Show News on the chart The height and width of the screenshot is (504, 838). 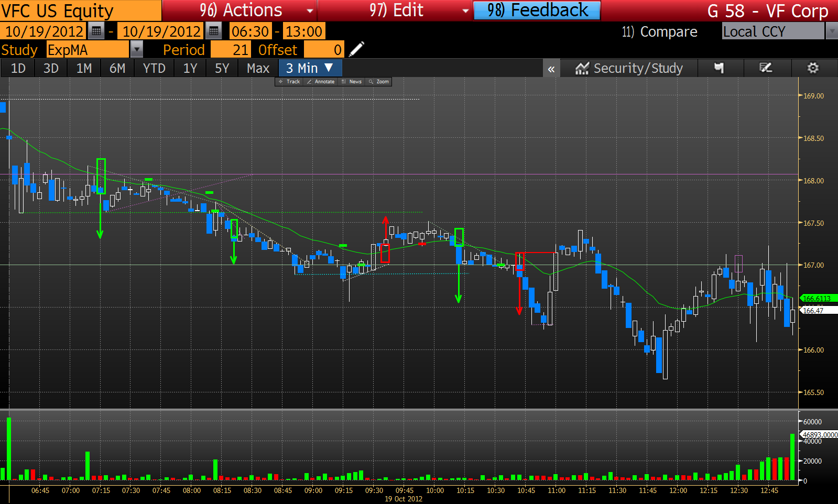tap(352, 82)
